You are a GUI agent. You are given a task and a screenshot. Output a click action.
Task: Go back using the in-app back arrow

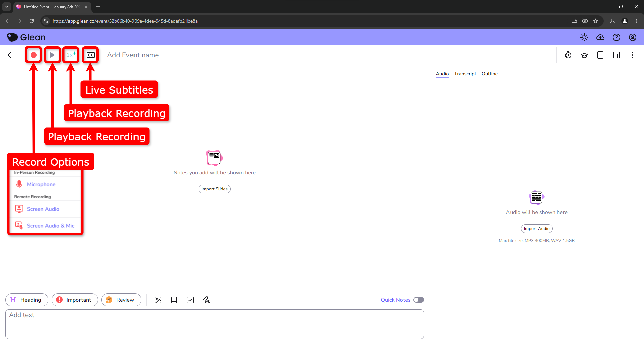click(11, 55)
